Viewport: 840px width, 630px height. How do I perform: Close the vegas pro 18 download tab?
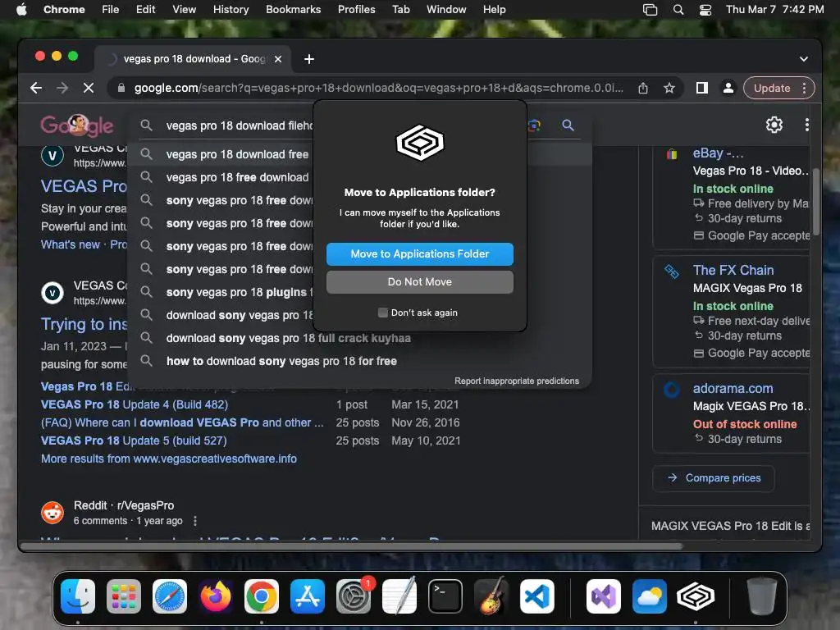[x=278, y=59]
